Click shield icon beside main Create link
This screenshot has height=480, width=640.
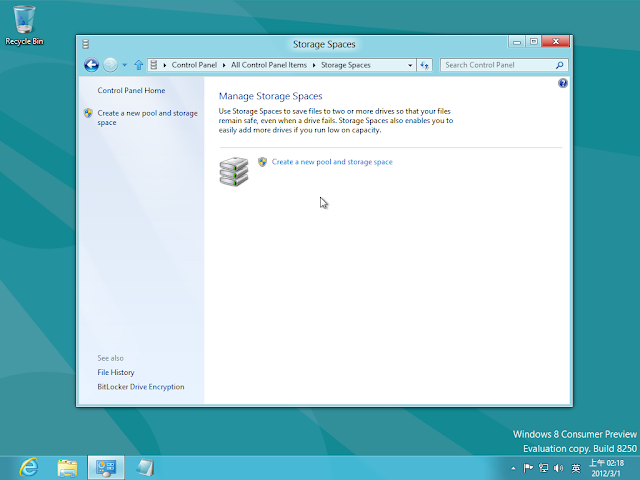262,162
